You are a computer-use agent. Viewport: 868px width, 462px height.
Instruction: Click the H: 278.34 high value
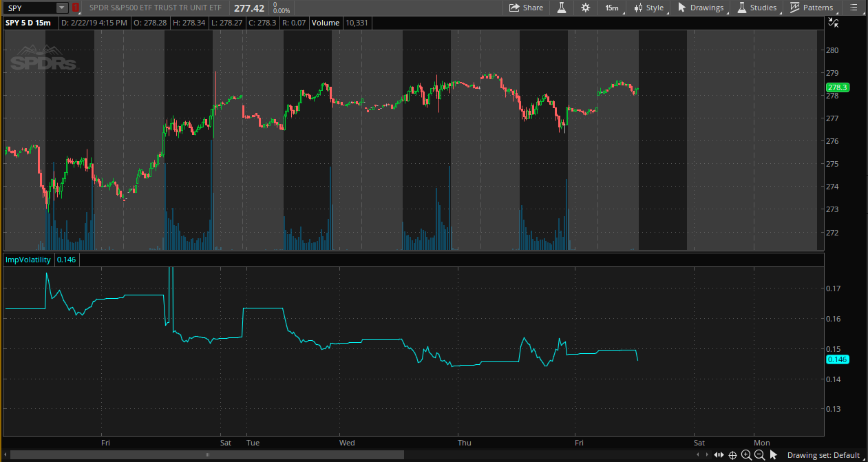(190, 23)
